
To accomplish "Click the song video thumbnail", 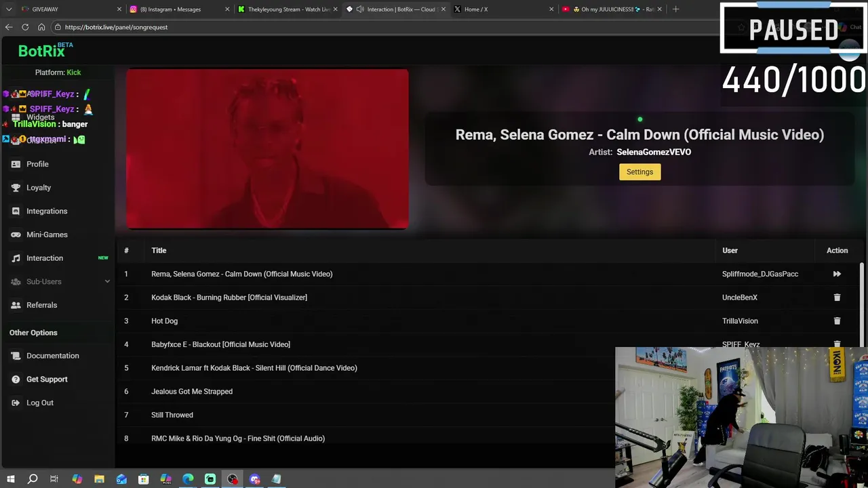I will 267,149.
